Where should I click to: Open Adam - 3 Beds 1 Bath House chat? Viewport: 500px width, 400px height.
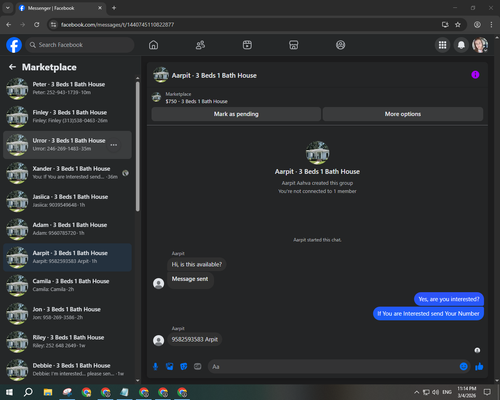pyautogui.click(x=67, y=229)
